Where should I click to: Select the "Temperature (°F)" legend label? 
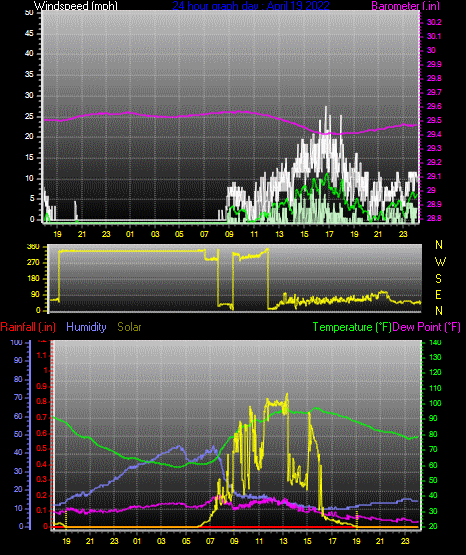[352, 327]
